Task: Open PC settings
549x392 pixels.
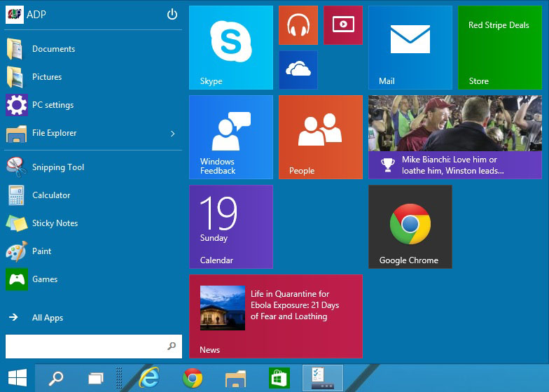Action: [x=93, y=105]
